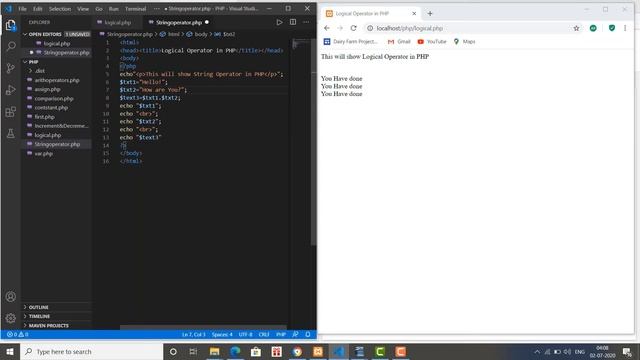Open the Manage gear menu in VS Code
This screenshot has height=360, width=640.
(x=11, y=318)
